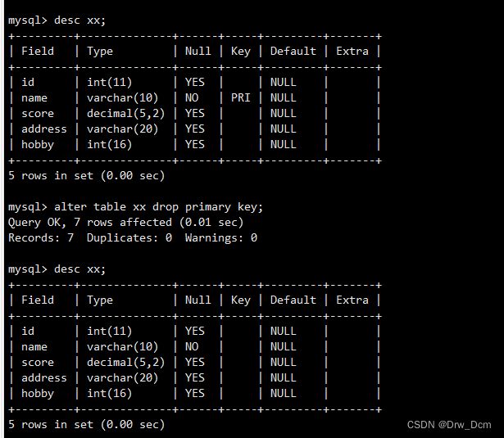Click the CSDN @Drw_Dcm watermark

pyautogui.click(x=449, y=425)
